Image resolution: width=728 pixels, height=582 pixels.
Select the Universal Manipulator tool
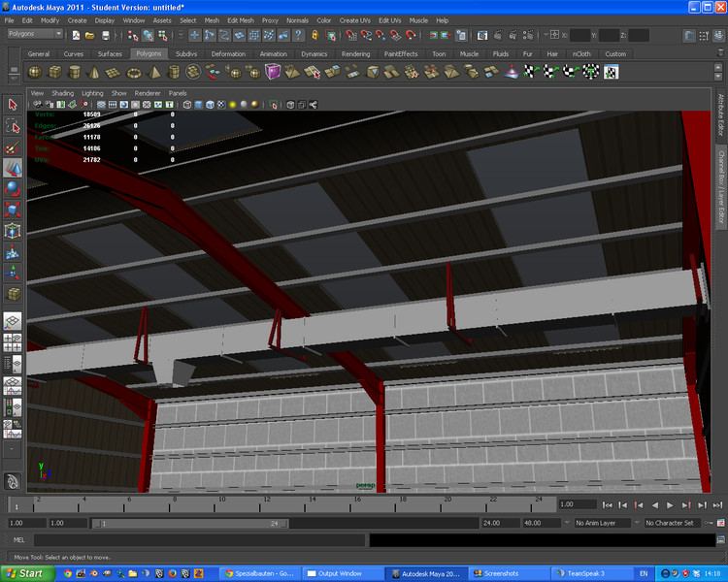(13, 231)
